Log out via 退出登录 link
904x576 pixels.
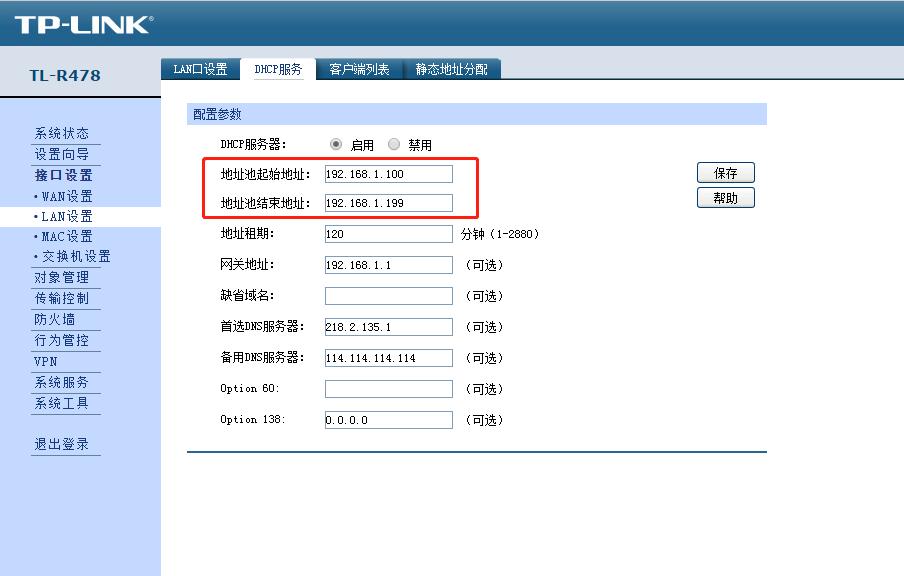point(61,443)
